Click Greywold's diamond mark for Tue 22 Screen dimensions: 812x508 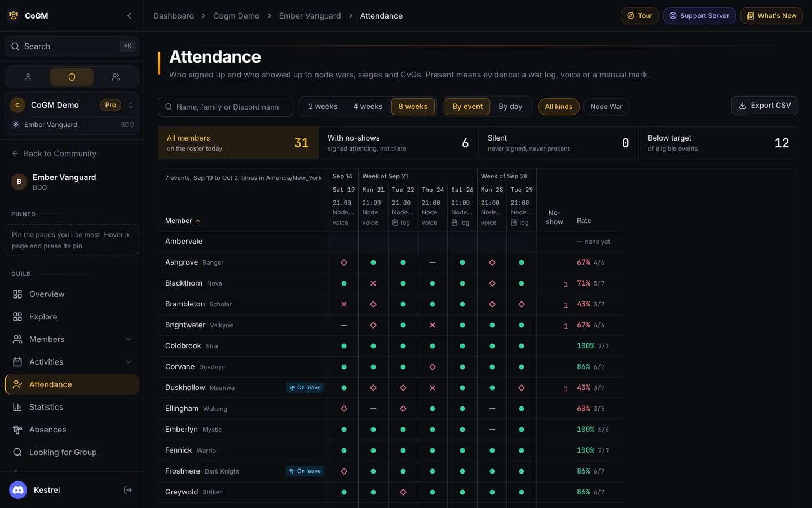click(403, 492)
